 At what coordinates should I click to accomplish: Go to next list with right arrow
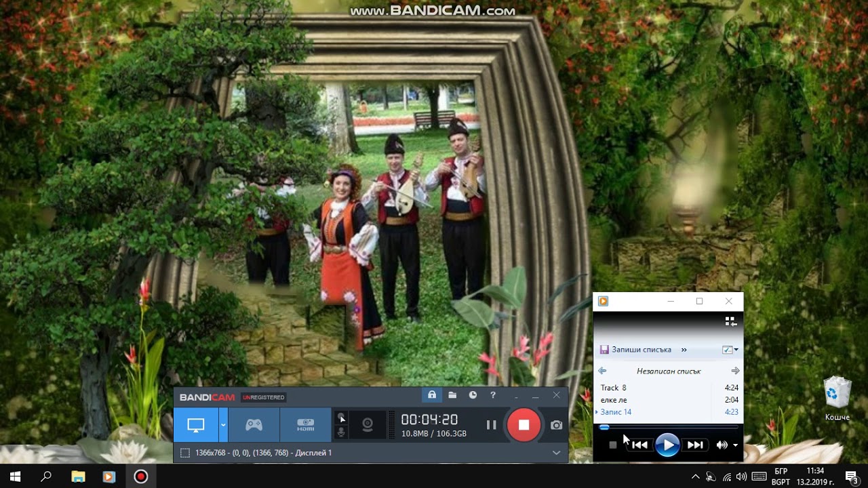(x=735, y=371)
